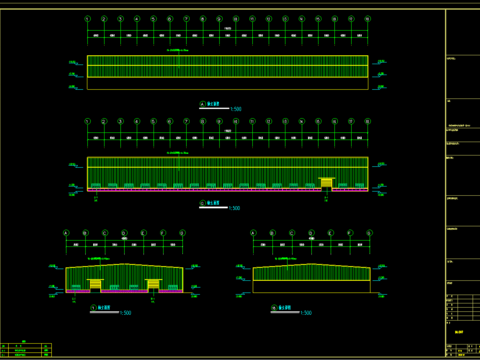Screen dimensions: 480x360
Task: Pick the cyan title of top elevation
Action: pyautogui.click(x=213, y=104)
